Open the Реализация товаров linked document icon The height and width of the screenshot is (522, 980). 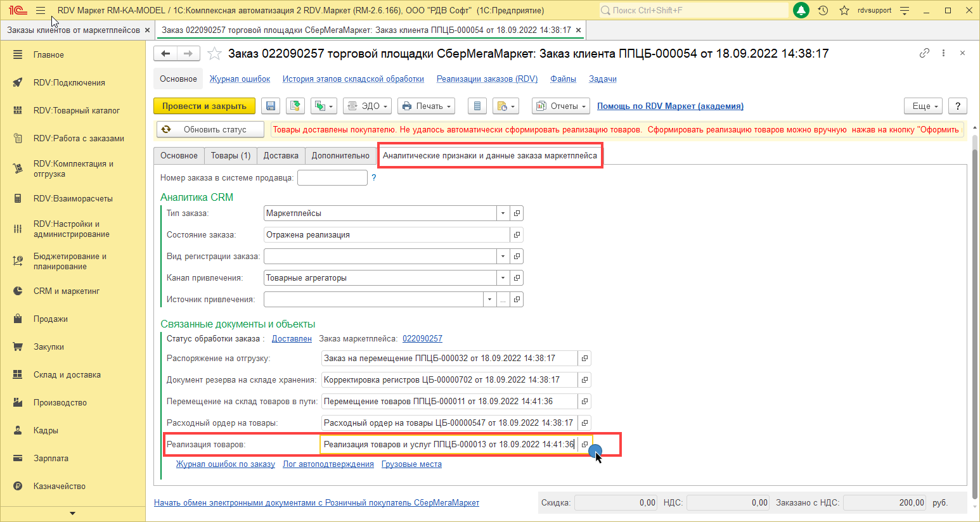[x=584, y=445]
